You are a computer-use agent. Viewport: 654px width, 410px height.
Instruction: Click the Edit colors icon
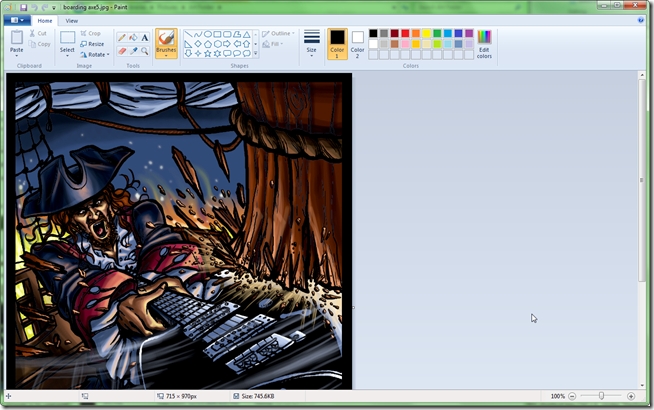(x=484, y=44)
